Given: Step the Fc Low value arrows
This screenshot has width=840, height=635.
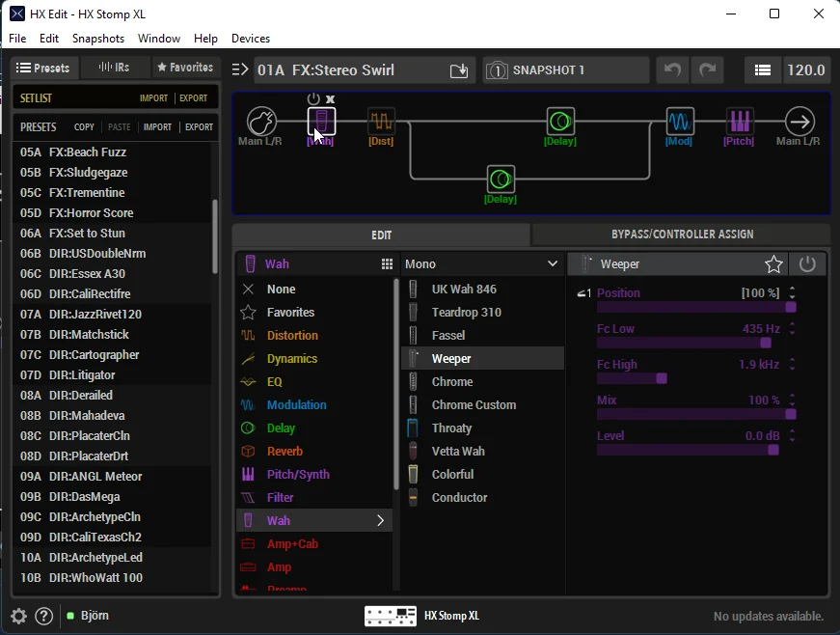Looking at the screenshot, I should pos(793,328).
